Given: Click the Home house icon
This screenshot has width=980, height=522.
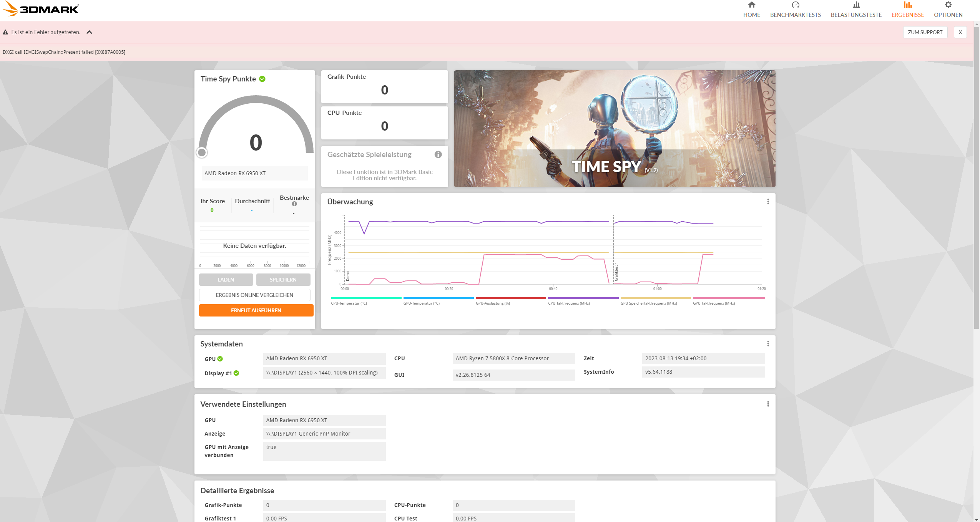Looking at the screenshot, I should [751, 5].
